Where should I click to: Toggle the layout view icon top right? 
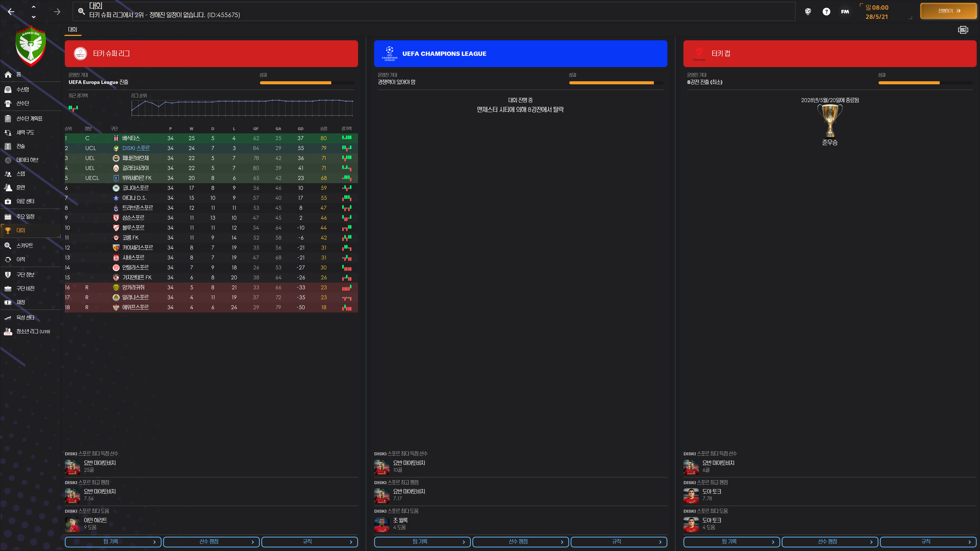(962, 30)
